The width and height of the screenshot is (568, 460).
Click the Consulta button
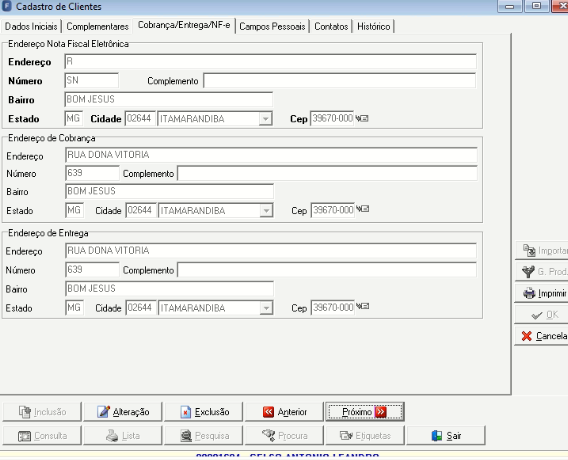click(42, 436)
